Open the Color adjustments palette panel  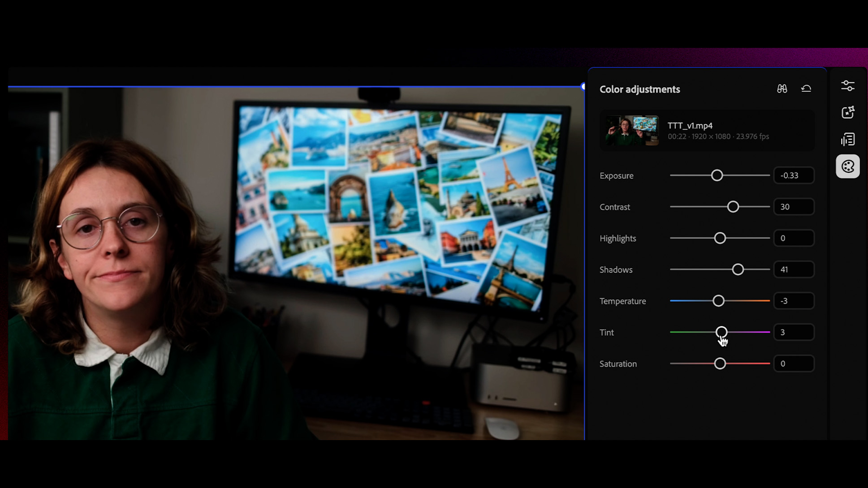[847, 166]
